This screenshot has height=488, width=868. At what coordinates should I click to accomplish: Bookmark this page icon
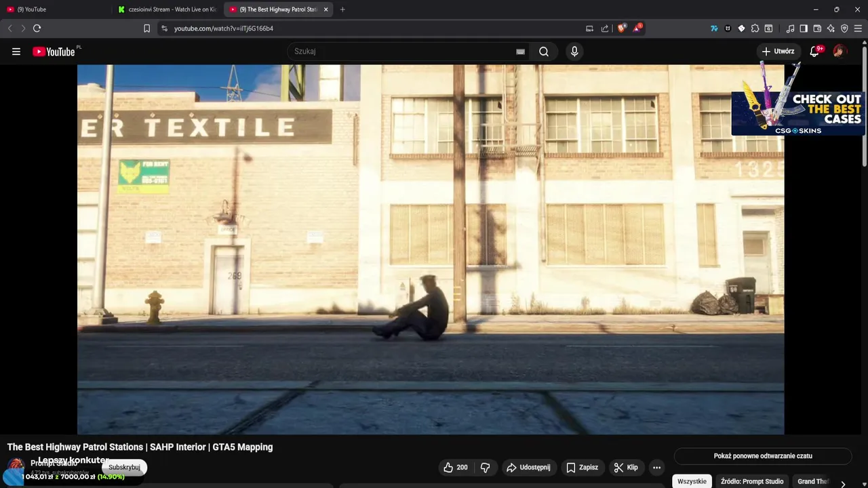pos(146,28)
